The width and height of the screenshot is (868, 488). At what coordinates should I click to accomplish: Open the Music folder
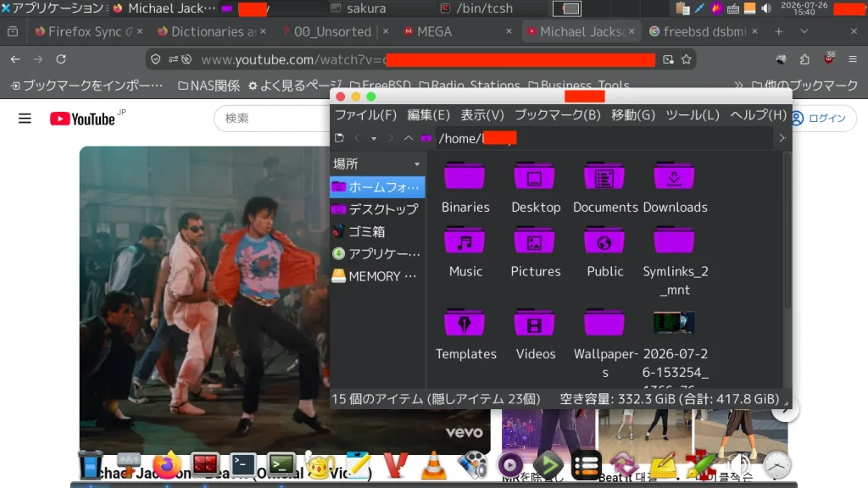pyautogui.click(x=465, y=241)
